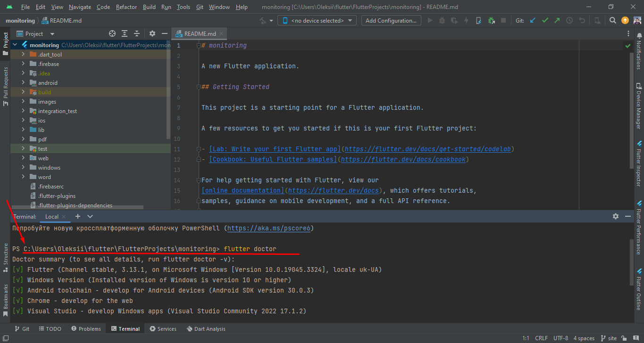Open search with the magnifier icon
Screen dimensions: 644x343
pos(612,21)
